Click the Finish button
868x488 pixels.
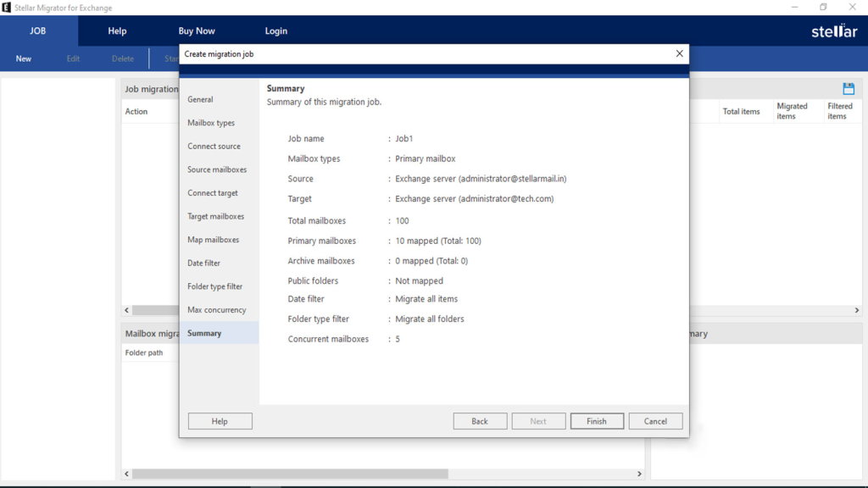597,421
